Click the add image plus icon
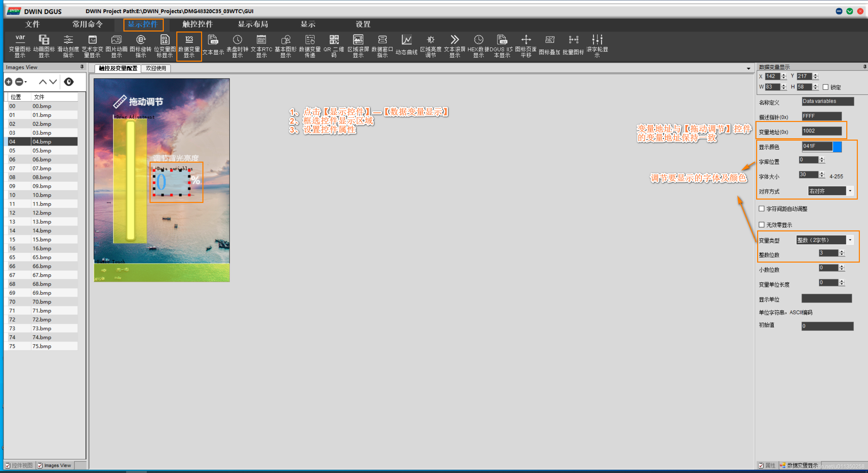Screen dimensions: 868x473 9,82
